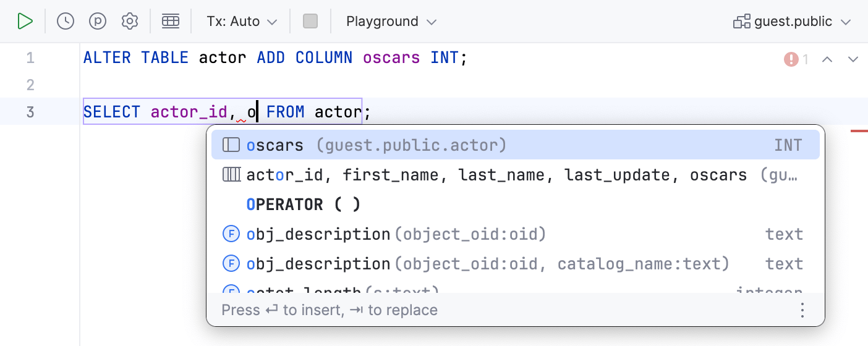Open query execution settings gear
The image size is (868, 346).
point(130,22)
